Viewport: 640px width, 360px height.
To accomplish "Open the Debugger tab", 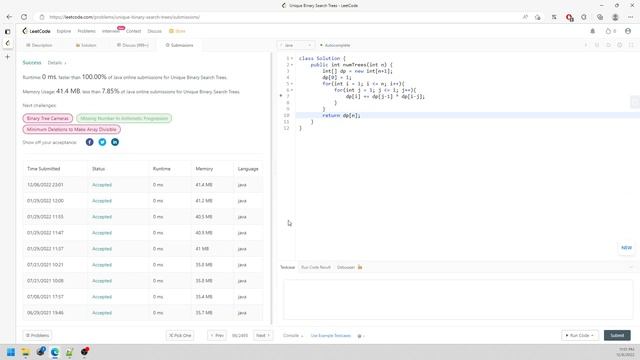I will pos(349,267).
